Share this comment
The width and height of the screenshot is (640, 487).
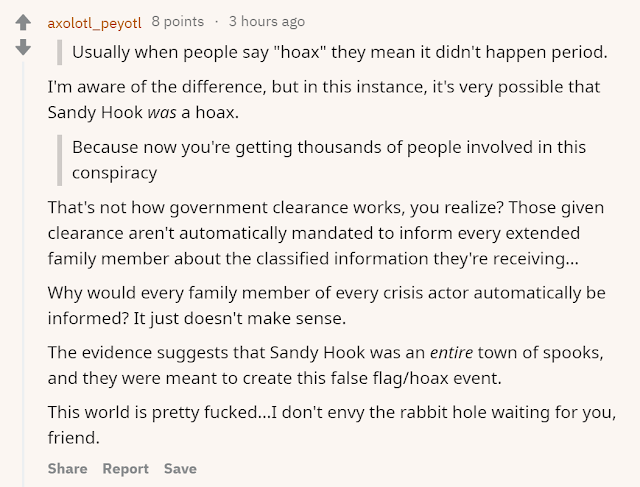67,469
